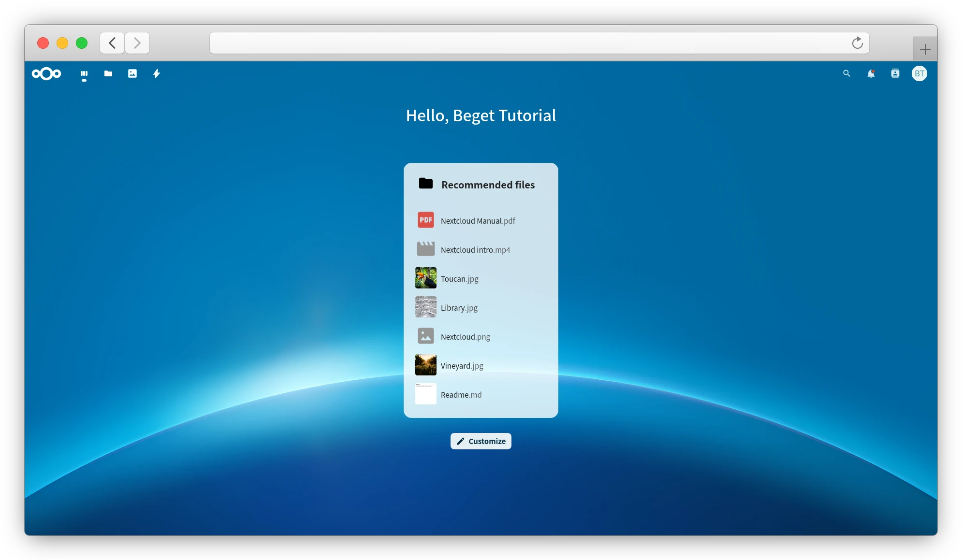Open the Vineyard.jpg thumbnail
The width and height of the screenshot is (962, 560).
(425, 365)
